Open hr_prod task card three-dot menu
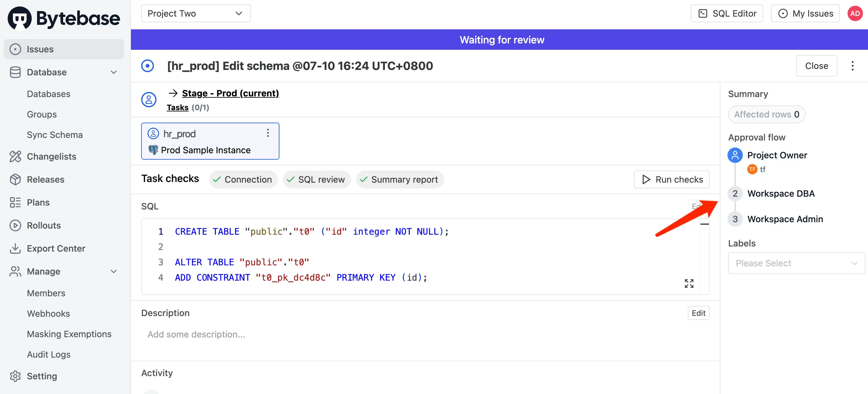The width and height of the screenshot is (868, 394). pyautogui.click(x=268, y=133)
